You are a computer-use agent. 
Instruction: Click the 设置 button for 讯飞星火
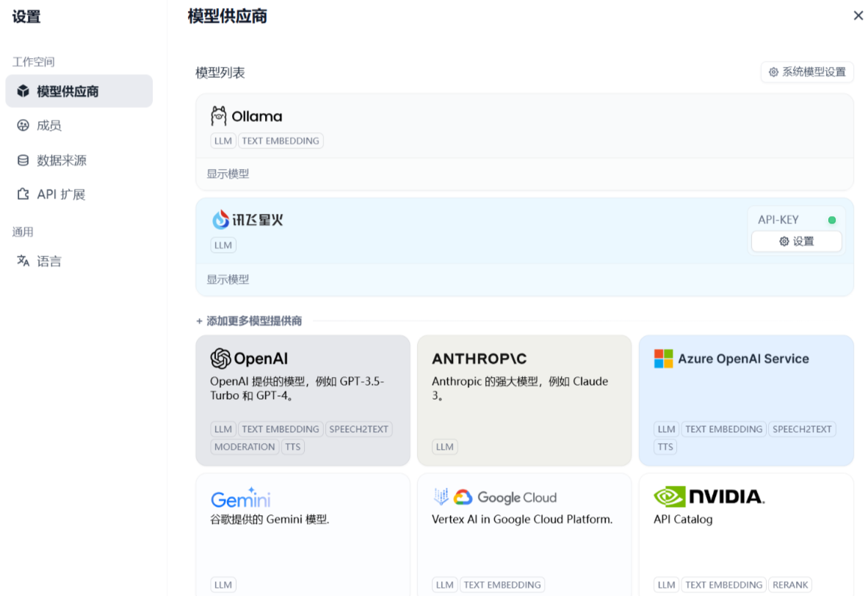click(797, 241)
